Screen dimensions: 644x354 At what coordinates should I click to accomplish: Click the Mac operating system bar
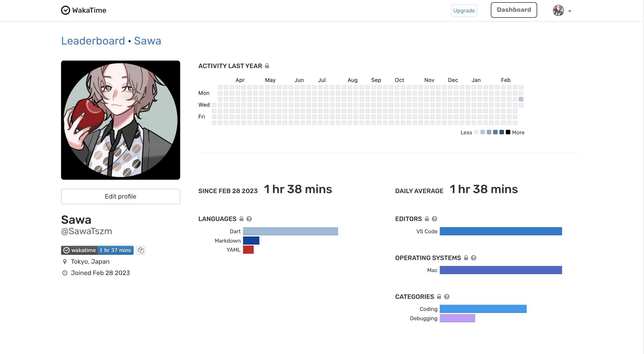point(501,270)
